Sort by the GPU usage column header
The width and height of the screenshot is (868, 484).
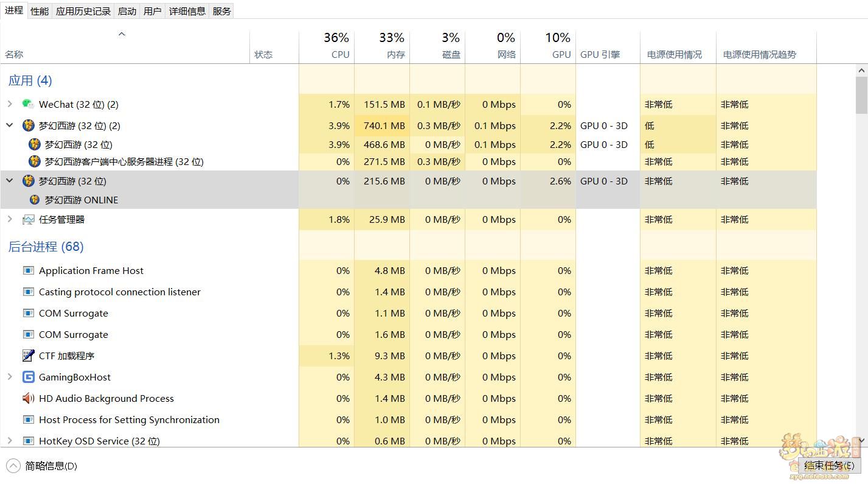[548, 47]
